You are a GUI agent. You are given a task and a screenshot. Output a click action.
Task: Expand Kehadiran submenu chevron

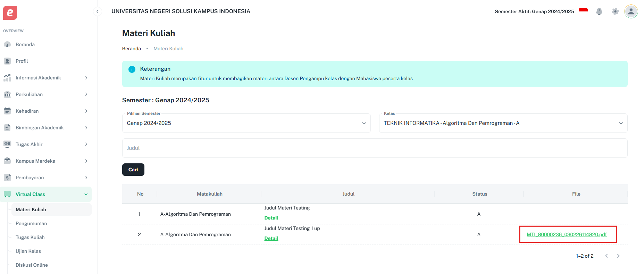(86, 111)
